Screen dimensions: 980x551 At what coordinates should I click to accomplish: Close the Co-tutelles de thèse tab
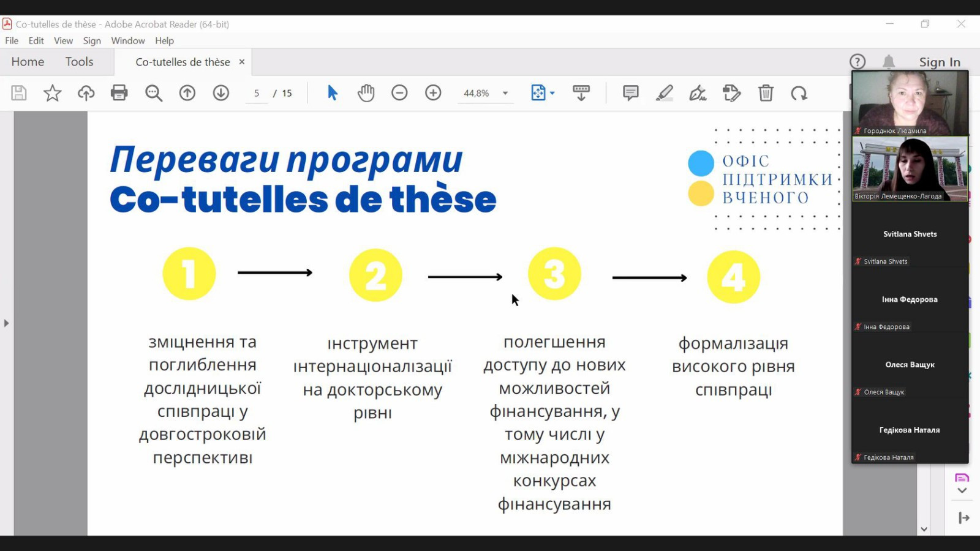[242, 62]
